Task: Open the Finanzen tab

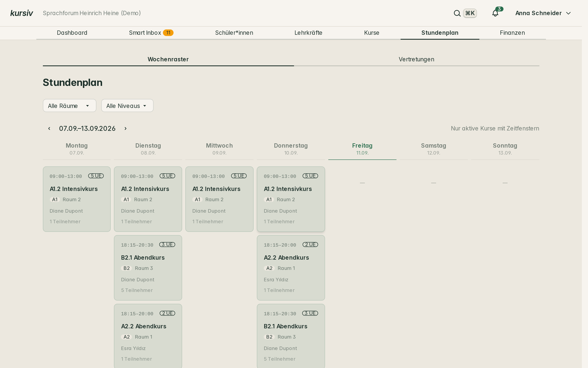Action: point(512,33)
